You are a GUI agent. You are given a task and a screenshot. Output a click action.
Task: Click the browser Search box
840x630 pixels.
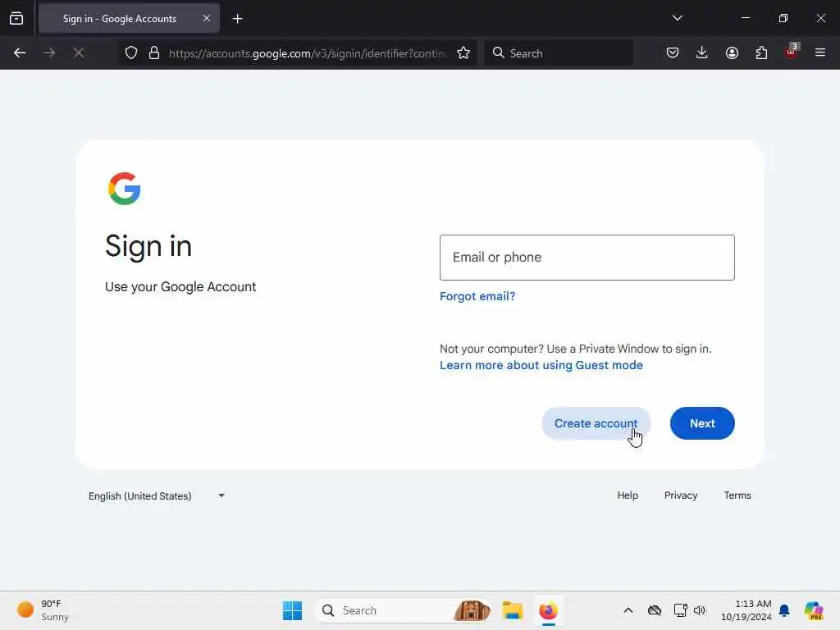click(x=559, y=53)
